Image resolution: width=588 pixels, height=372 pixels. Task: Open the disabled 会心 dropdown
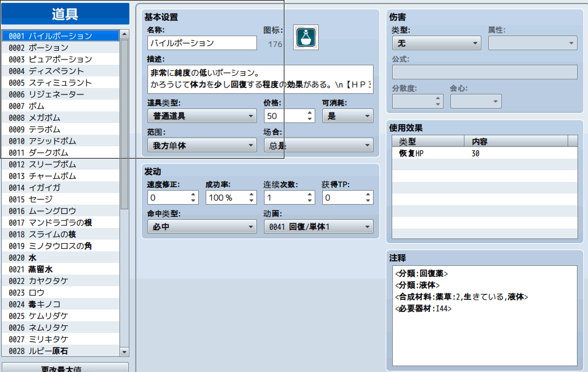click(x=476, y=101)
